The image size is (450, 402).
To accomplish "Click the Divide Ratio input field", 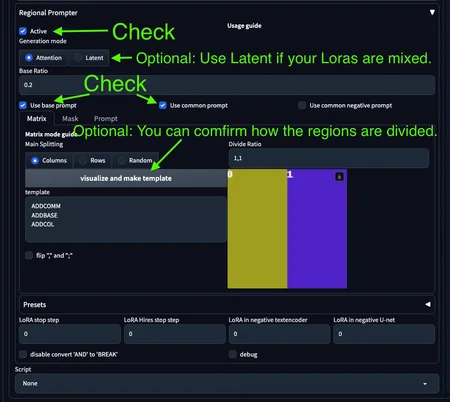I will (329, 158).
